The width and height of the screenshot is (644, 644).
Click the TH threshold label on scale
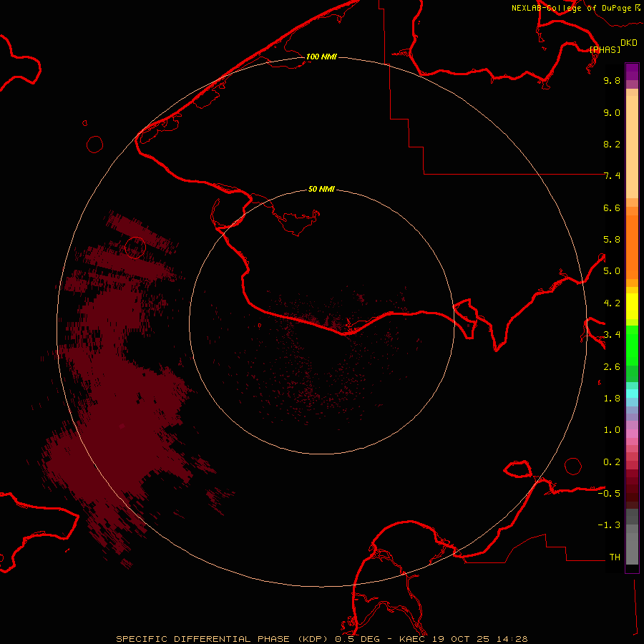click(615, 557)
